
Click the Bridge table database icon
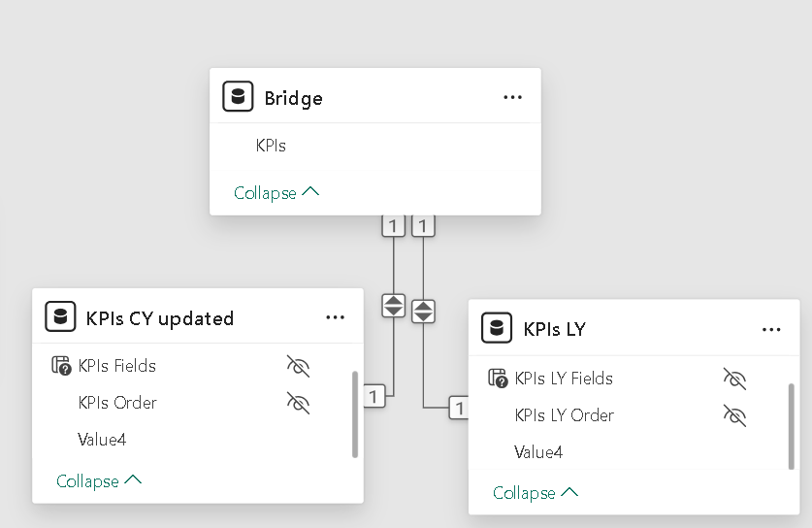[x=238, y=97]
